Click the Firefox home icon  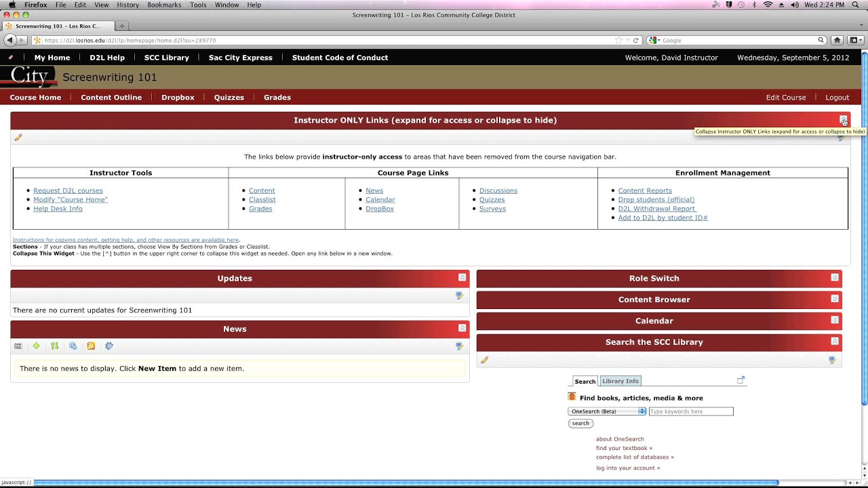tap(837, 40)
